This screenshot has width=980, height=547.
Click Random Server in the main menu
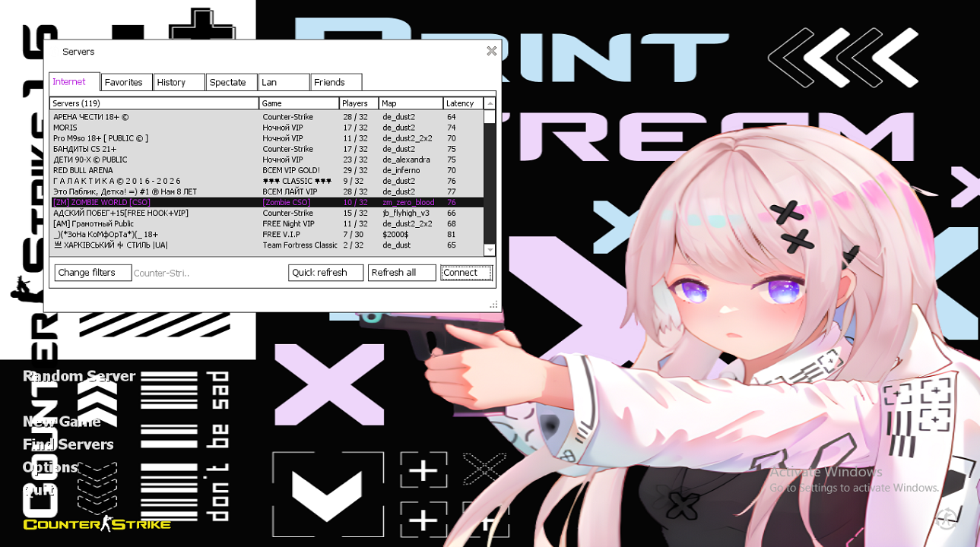pos(79,376)
